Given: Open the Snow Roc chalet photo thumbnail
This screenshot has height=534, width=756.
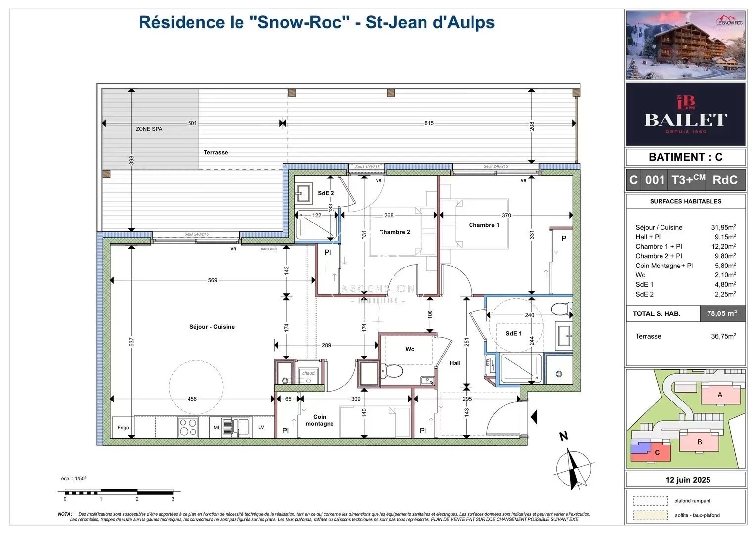Looking at the screenshot, I should 686,45.
